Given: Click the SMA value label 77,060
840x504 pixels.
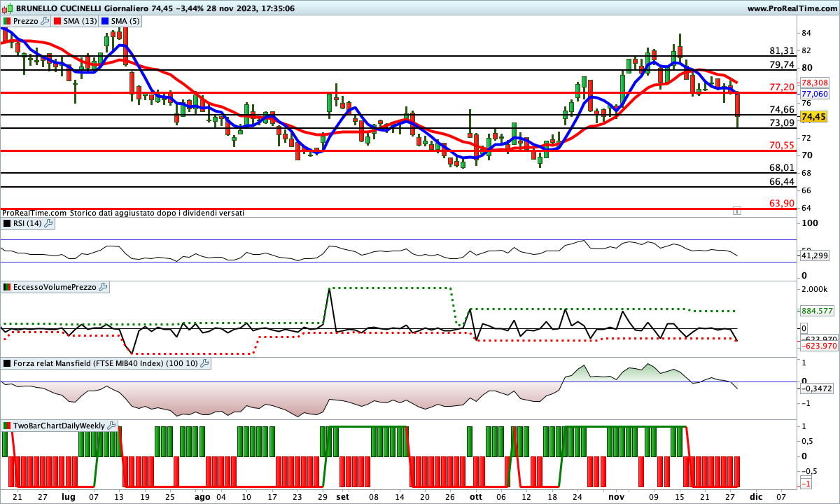Looking at the screenshot, I should click(814, 93).
